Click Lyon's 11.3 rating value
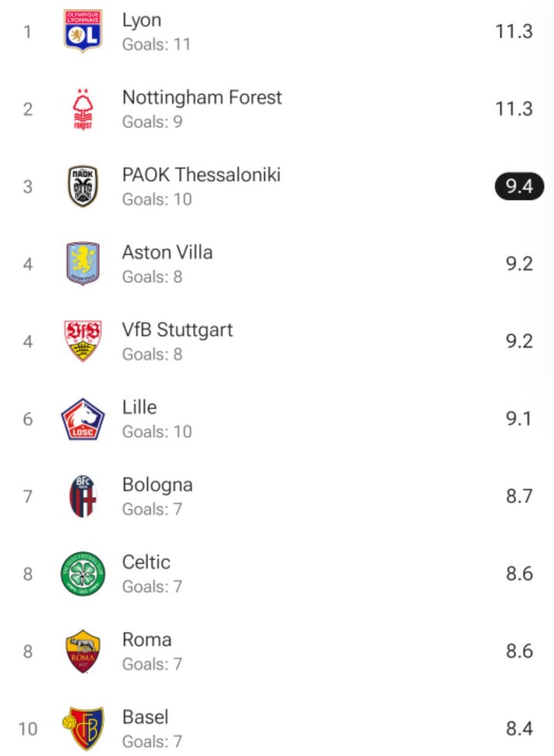Screen dimensions: 554x756 [x=514, y=32]
